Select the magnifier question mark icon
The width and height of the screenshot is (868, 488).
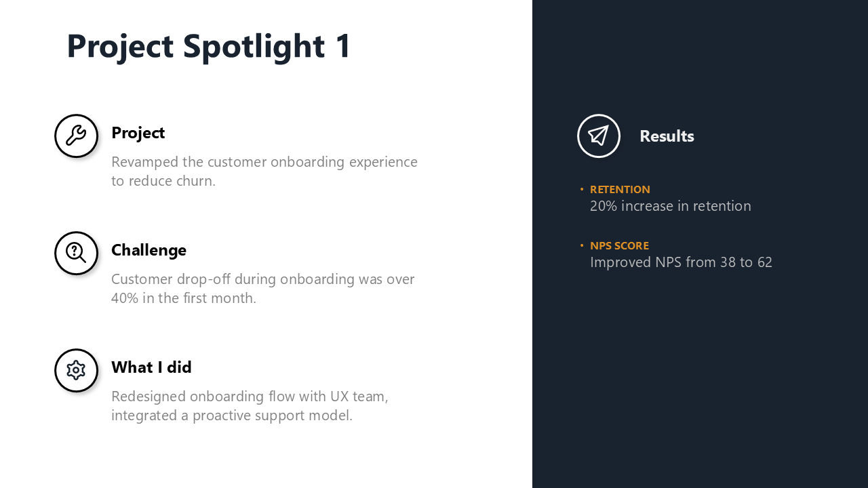(x=76, y=253)
